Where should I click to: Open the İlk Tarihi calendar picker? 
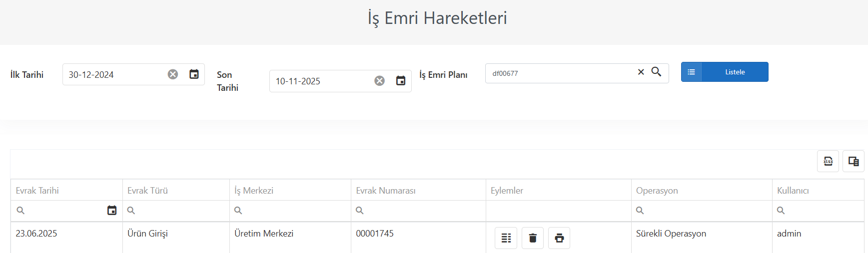194,74
